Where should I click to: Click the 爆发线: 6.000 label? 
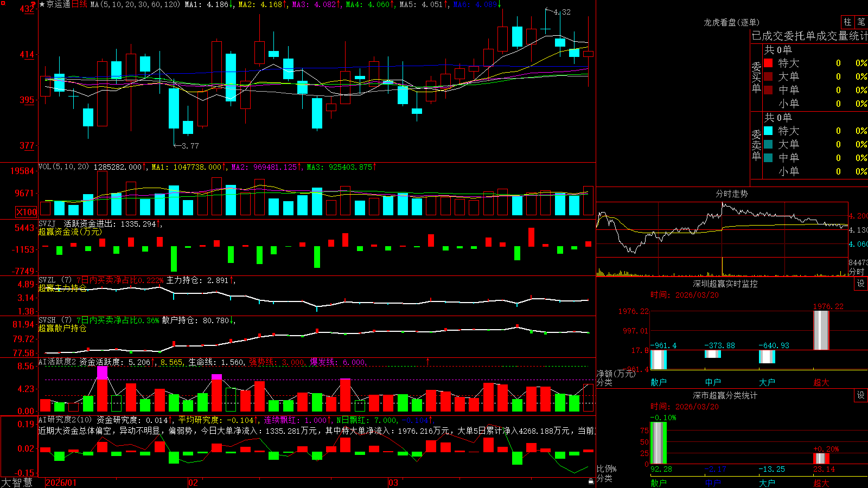338,362
